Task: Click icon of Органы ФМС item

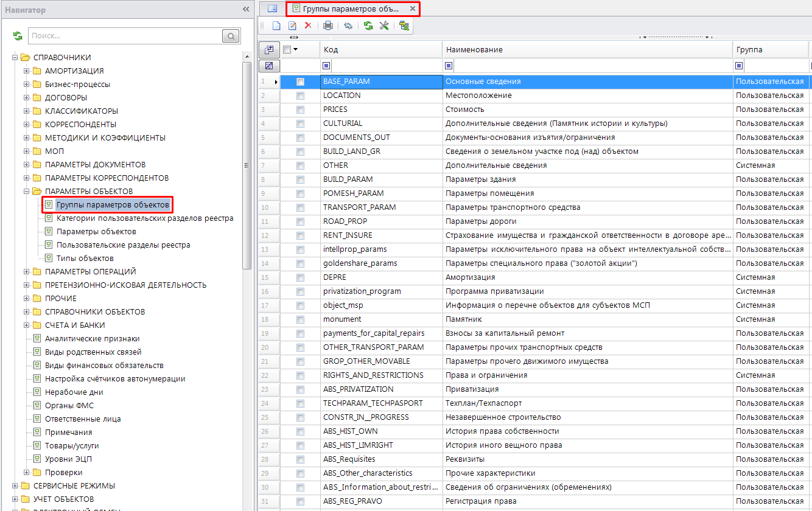Action: click(x=37, y=406)
